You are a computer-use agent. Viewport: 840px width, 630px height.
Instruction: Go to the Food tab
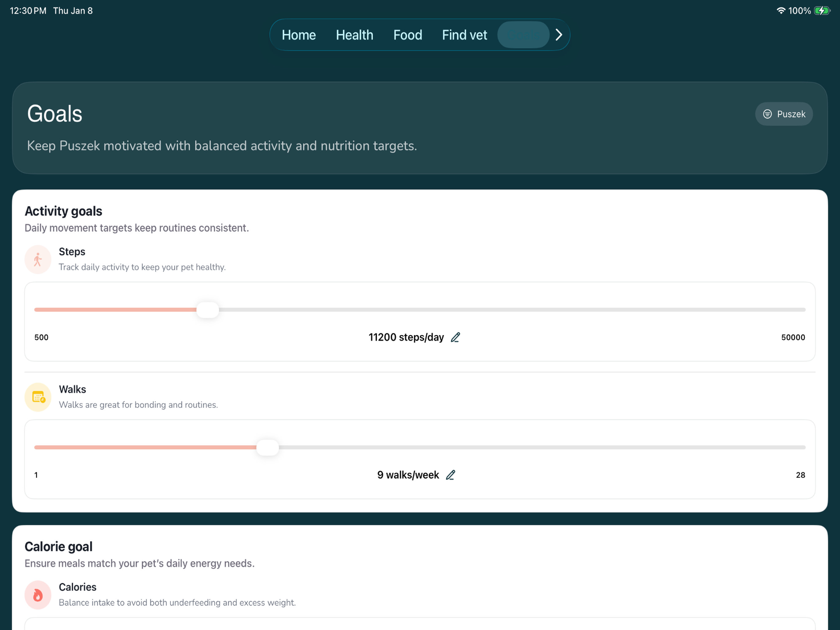pos(407,35)
